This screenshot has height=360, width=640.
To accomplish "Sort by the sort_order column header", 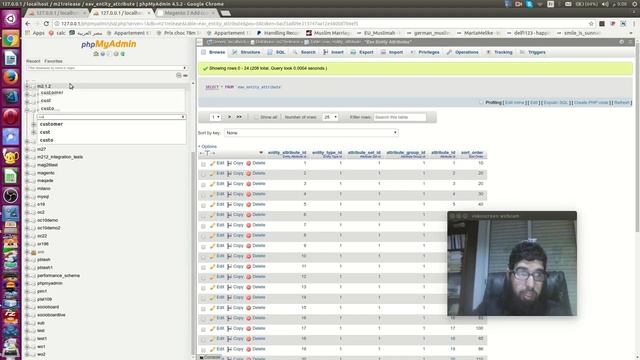I will pyautogui.click(x=472, y=152).
